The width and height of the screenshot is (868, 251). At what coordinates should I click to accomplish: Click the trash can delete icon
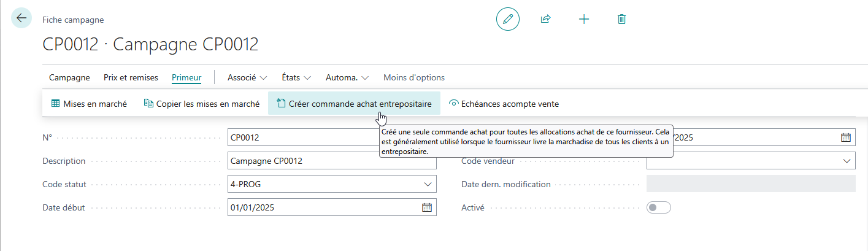(x=621, y=19)
